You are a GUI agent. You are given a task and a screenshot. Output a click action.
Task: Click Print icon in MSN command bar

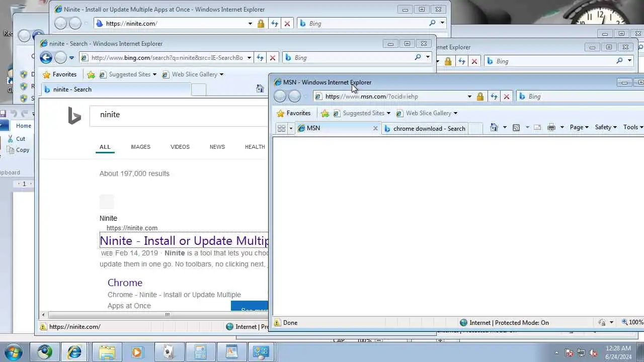[551, 128]
